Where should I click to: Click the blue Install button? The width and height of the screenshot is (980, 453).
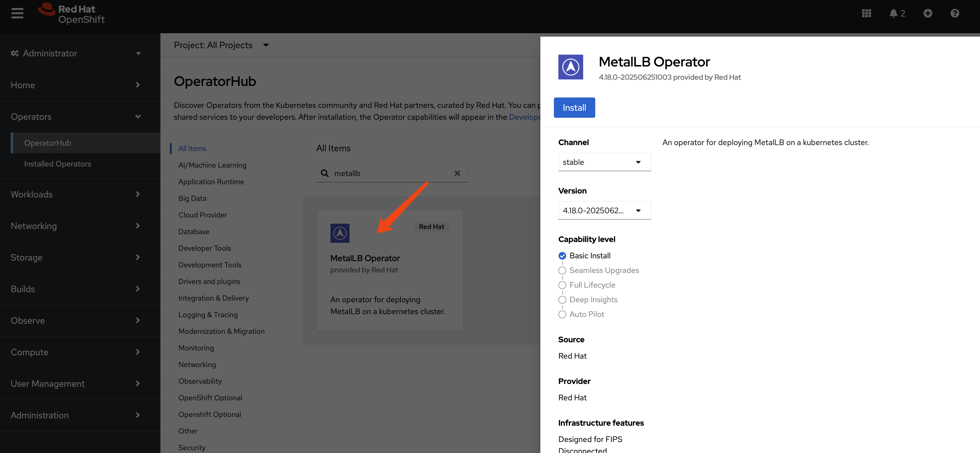[x=574, y=108]
